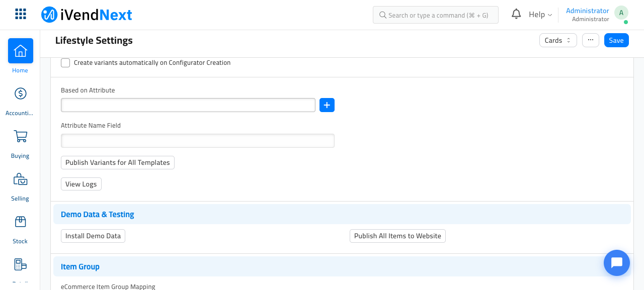The width and height of the screenshot is (644, 290).
Task: Collapse the Item Group section
Action: 342,266
